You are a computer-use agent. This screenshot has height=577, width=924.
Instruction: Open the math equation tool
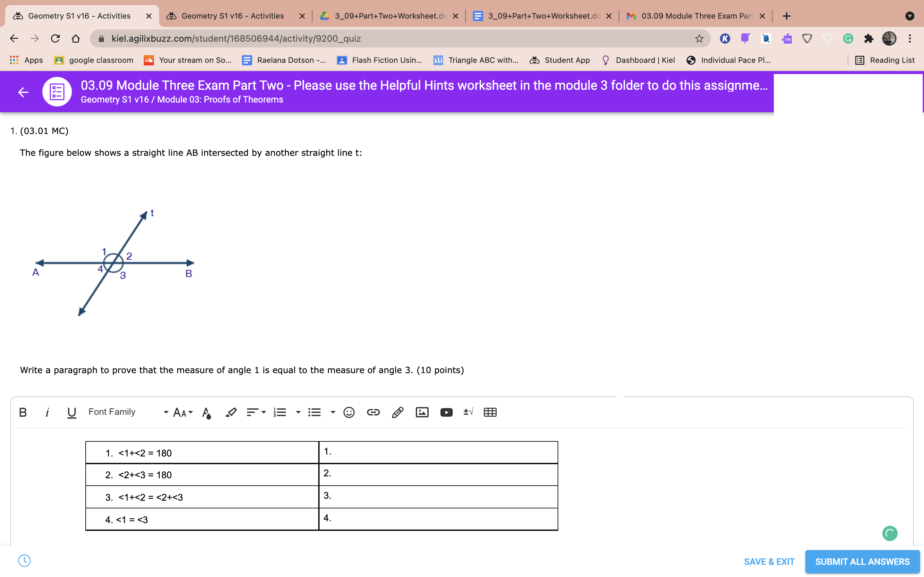click(467, 412)
